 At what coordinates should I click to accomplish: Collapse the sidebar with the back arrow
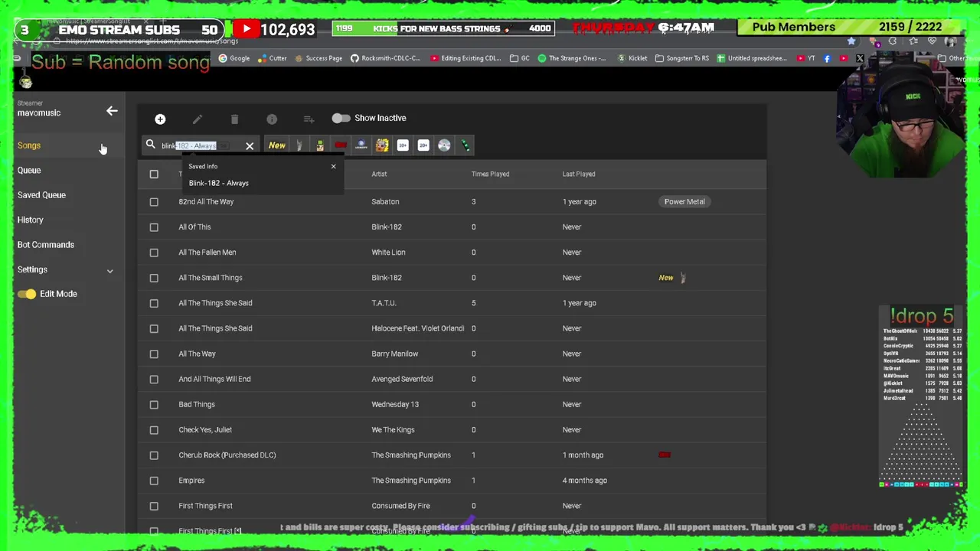(x=112, y=111)
